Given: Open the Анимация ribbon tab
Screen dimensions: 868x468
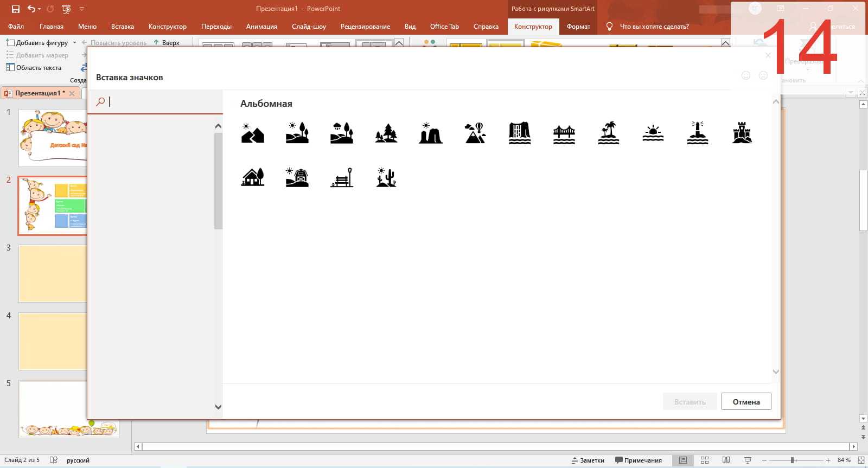Looking at the screenshot, I should [x=261, y=27].
